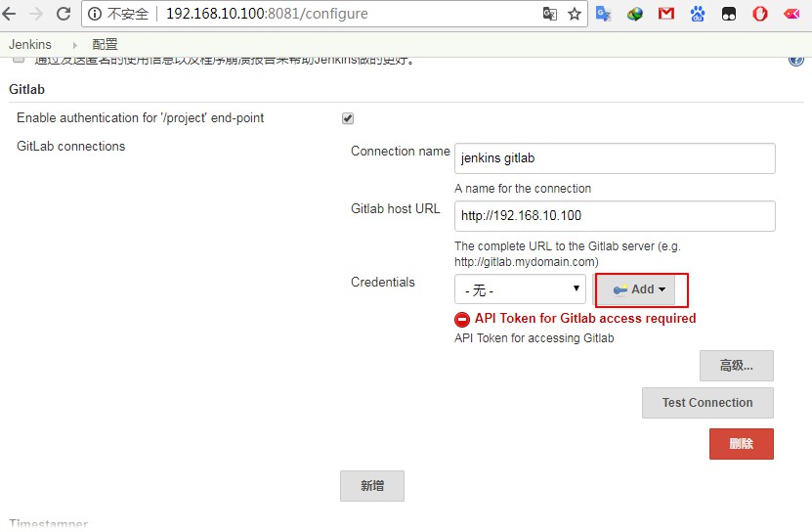Click into the Gitlab host URL field
The image size is (812, 532).
(x=615, y=216)
